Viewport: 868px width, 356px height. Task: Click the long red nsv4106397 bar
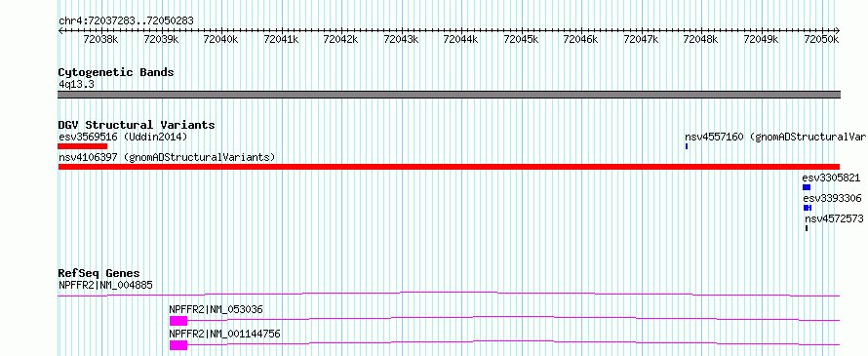449,167
